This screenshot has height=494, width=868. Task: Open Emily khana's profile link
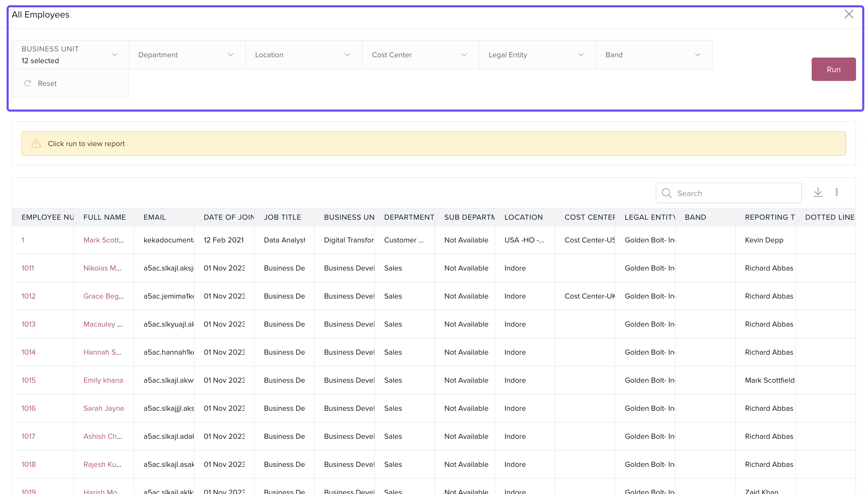pyautogui.click(x=103, y=380)
